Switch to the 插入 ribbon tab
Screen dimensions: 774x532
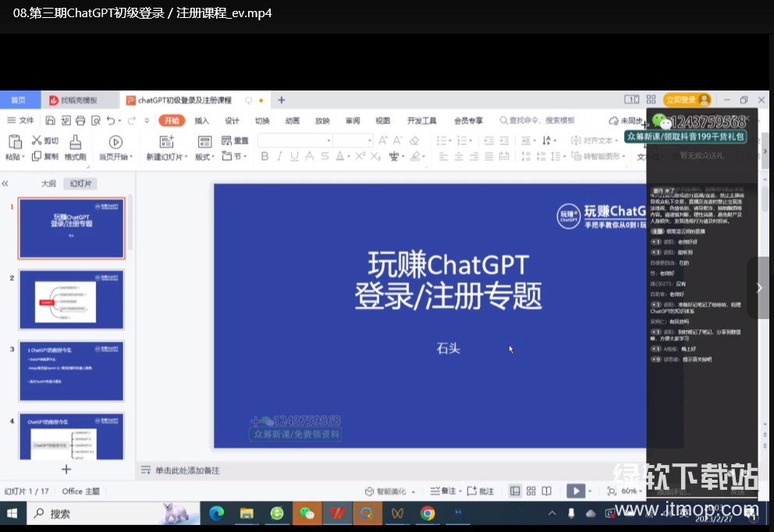click(201, 121)
